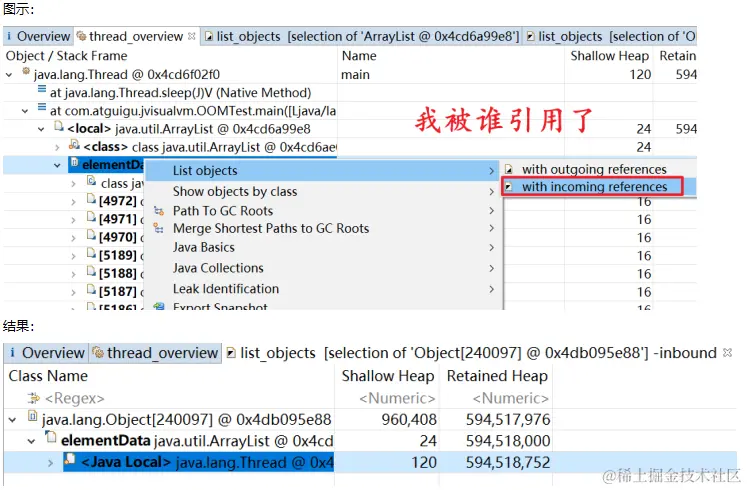Close the inbound list_objects tab
The width and height of the screenshot is (747, 490).
point(727,352)
